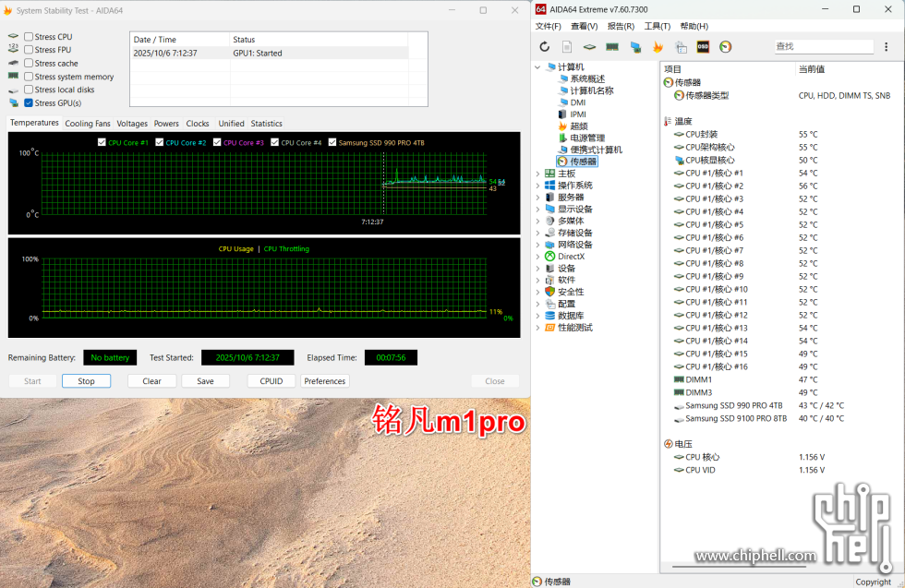Click the memory benchmark RAM toolbar icon
Image resolution: width=905 pixels, height=588 pixels.
click(x=612, y=46)
